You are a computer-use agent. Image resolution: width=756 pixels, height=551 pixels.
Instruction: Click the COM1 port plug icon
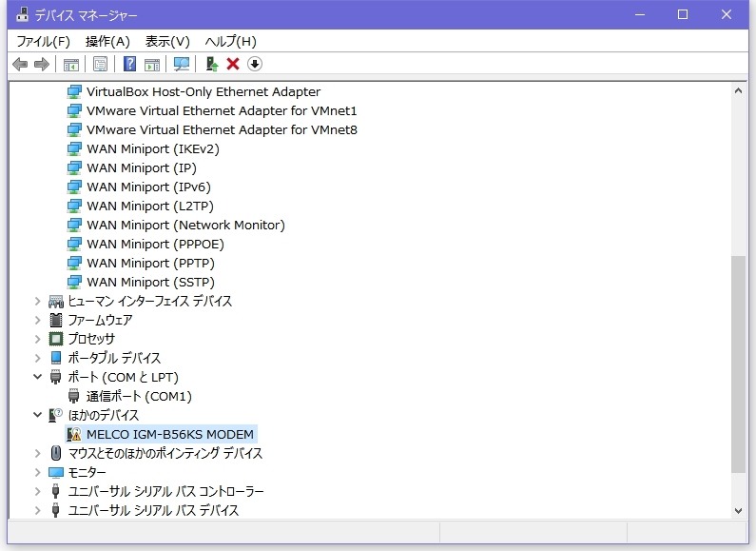[74, 396]
